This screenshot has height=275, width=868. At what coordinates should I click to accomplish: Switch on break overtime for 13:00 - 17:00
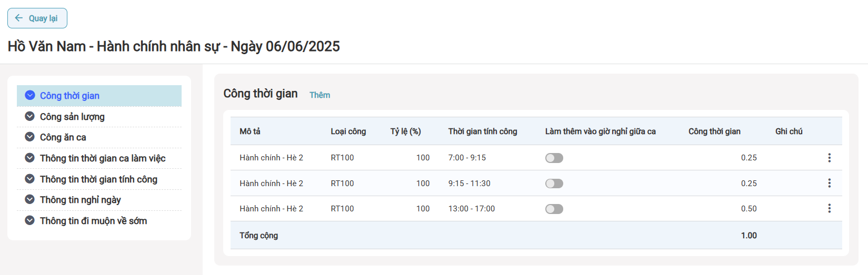554,209
